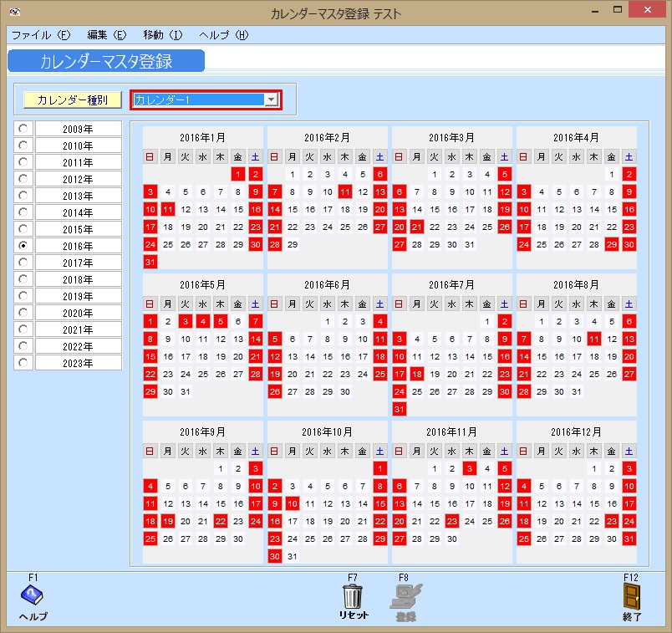Click October 10 holiday cell

[x=293, y=503]
